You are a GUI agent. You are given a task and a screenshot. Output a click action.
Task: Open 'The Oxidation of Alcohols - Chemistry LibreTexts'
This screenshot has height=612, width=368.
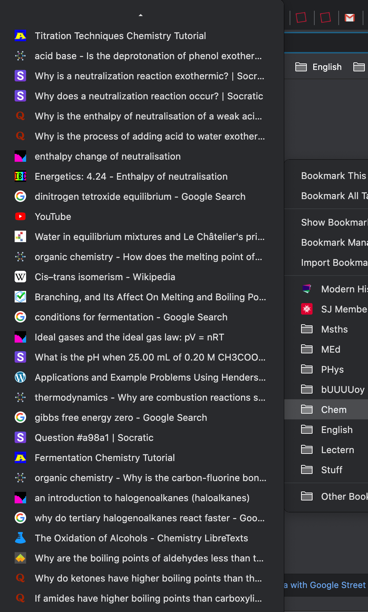click(142, 538)
